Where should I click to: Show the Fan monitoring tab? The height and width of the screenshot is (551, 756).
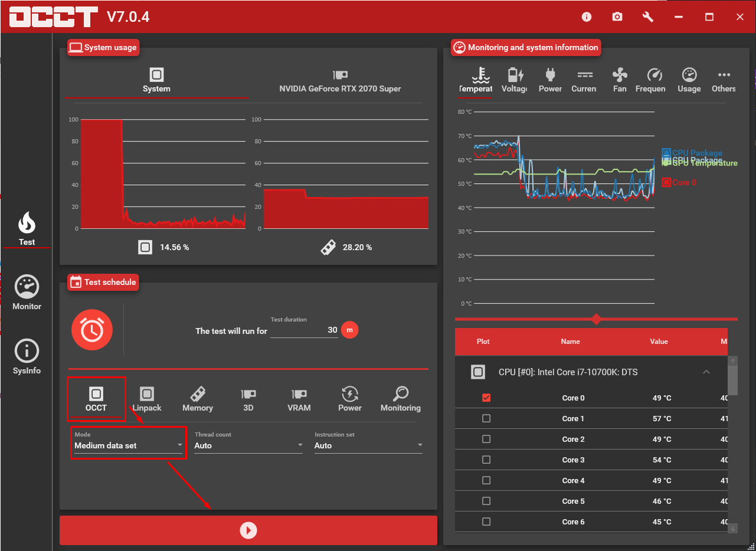620,80
